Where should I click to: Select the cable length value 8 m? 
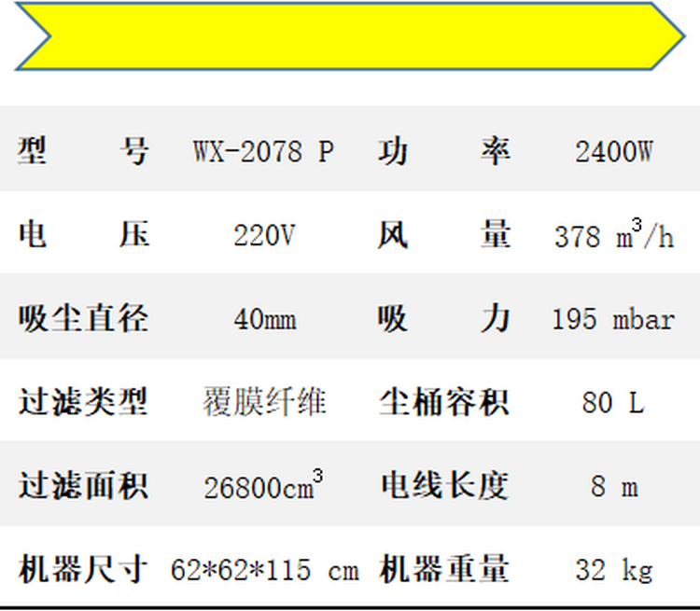pyautogui.click(x=614, y=486)
